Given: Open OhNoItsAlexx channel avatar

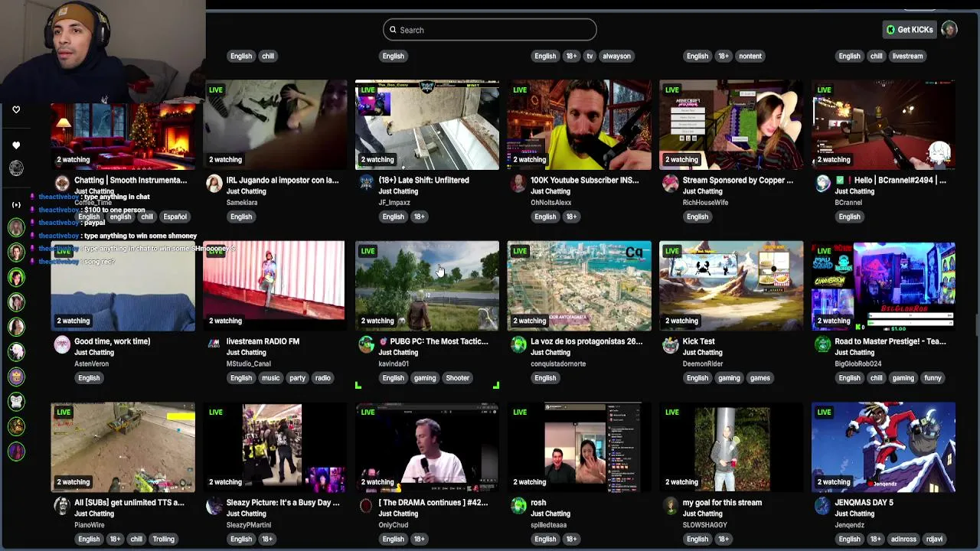Looking at the screenshot, I should [518, 184].
